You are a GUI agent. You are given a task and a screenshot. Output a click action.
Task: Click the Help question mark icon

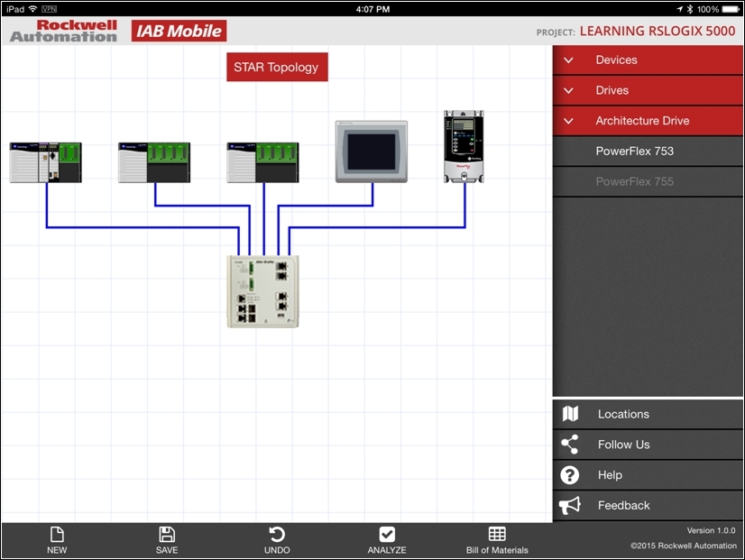[x=570, y=475]
